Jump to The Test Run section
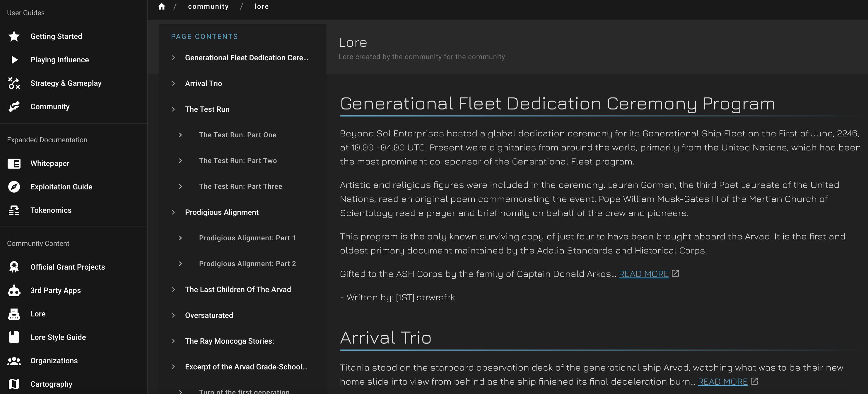This screenshot has width=868, height=394. (207, 109)
